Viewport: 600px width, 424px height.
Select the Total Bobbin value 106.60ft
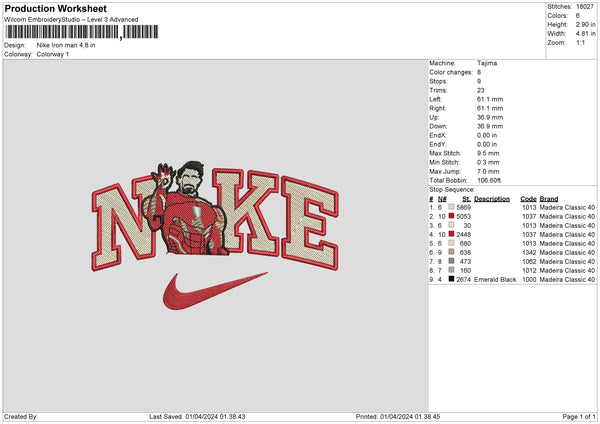click(x=489, y=180)
